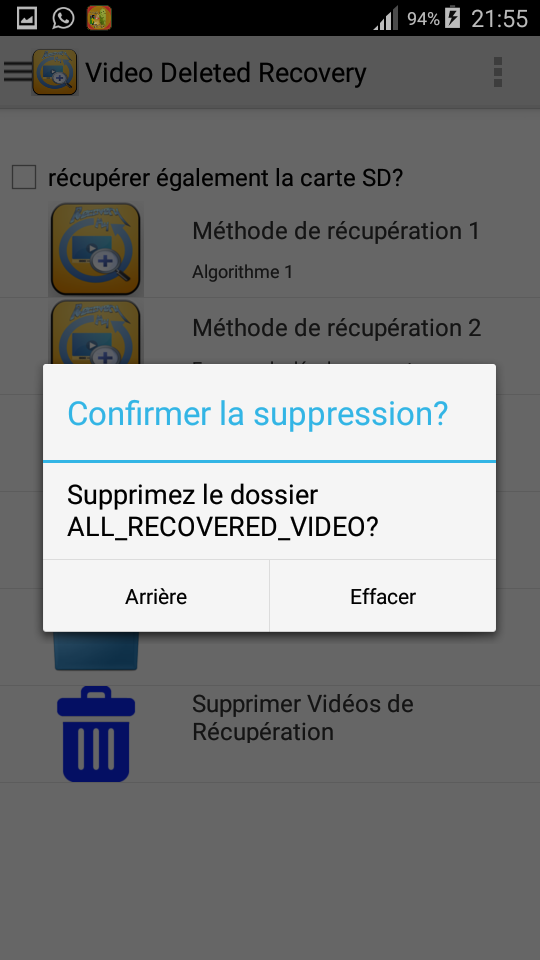Screen dimensions: 540x960
Task: Open the three-dot overflow menu
Action: click(497, 72)
